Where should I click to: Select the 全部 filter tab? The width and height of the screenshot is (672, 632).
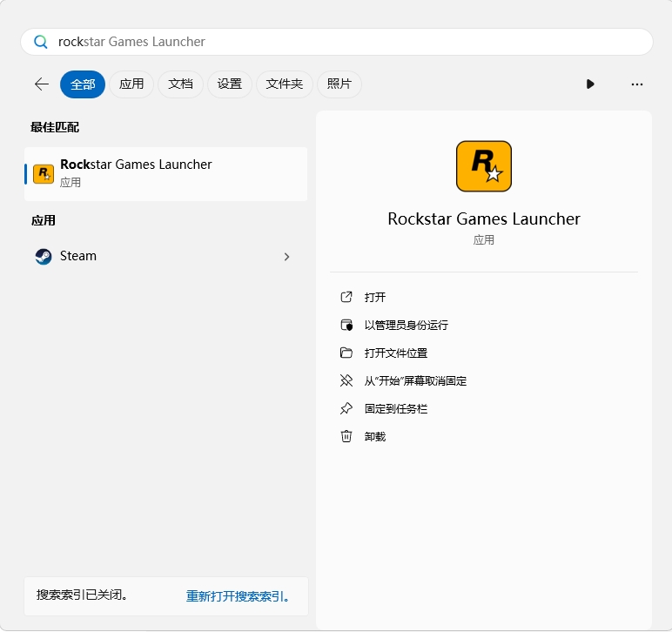click(83, 84)
